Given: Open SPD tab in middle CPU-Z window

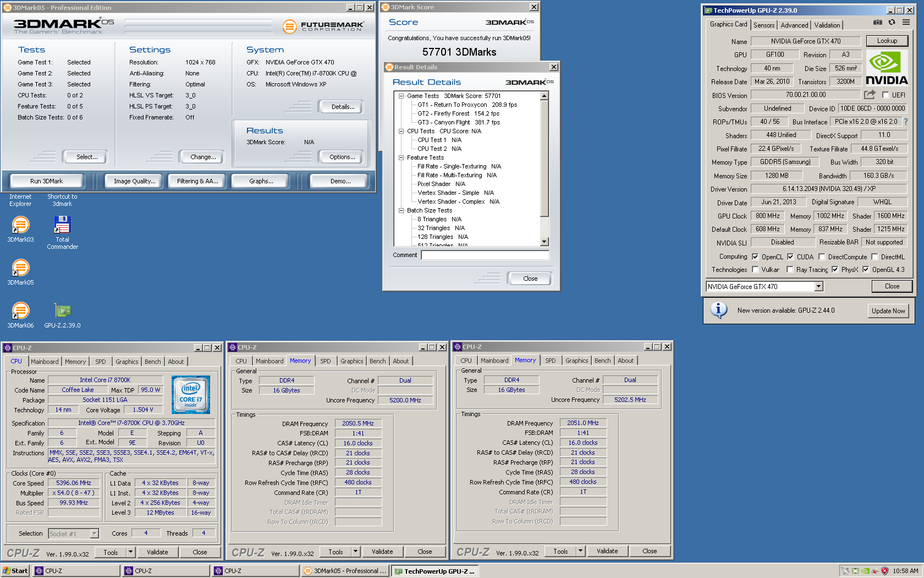Looking at the screenshot, I should point(326,361).
